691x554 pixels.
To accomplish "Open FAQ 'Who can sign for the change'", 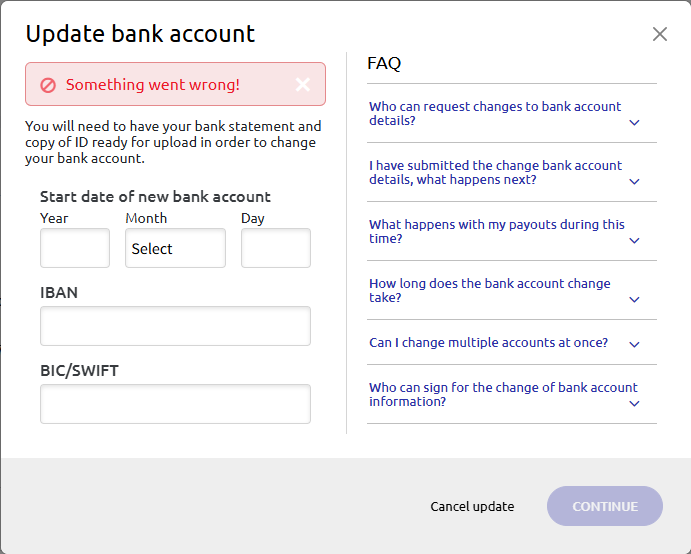I will pos(503,394).
